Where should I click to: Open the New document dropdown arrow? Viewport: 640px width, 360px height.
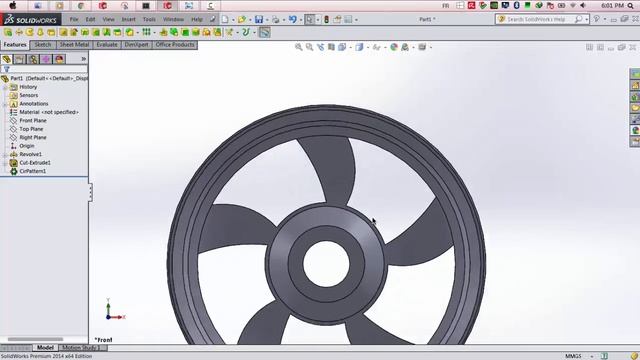click(233, 20)
